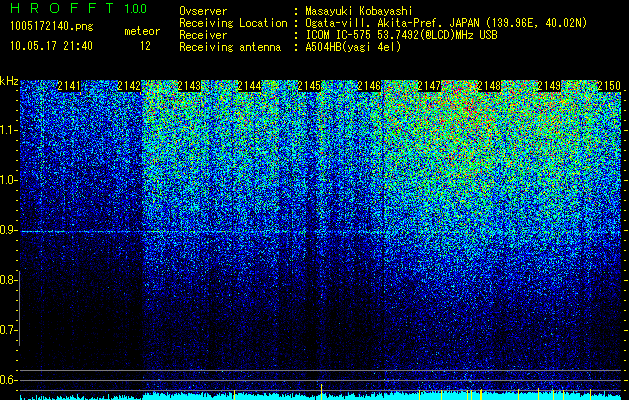Click the 2142 time marker
Image resolution: width=629 pixels, height=400 pixels.
pyautogui.click(x=129, y=86)
